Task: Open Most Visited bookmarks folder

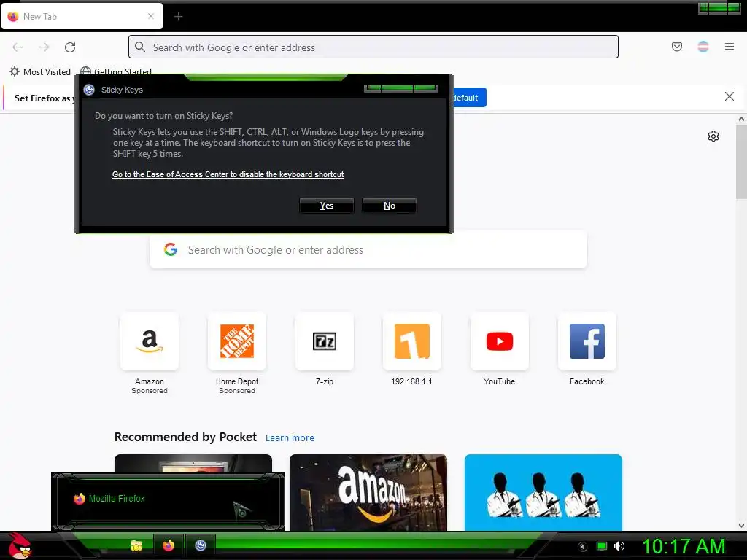Action: 40,72
